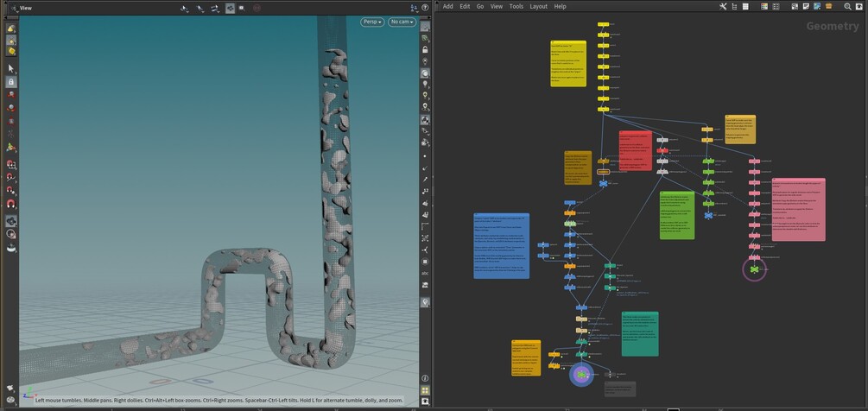Screen dimensions: 868x411
Task: Choose the Show Handle tool icon
Action: click(x=11, y=148)
